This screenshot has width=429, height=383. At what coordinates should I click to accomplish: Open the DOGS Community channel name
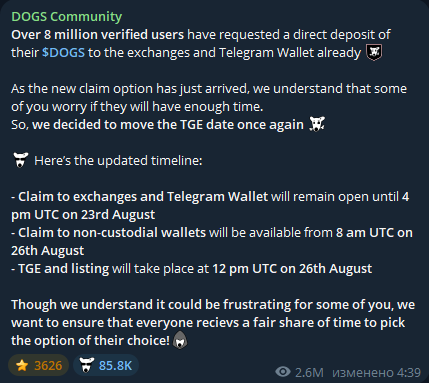coord(67,17)
